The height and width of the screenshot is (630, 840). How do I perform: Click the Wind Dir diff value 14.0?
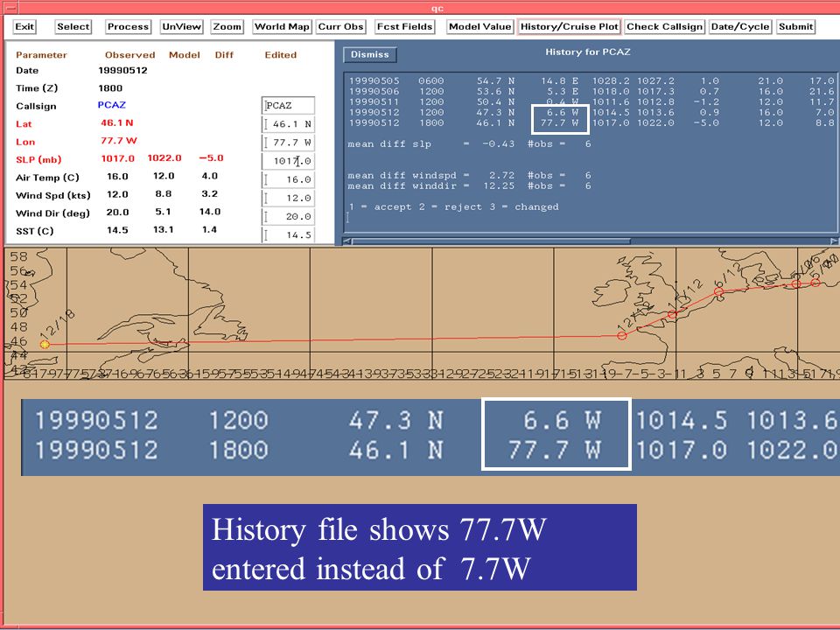(210, 212)
